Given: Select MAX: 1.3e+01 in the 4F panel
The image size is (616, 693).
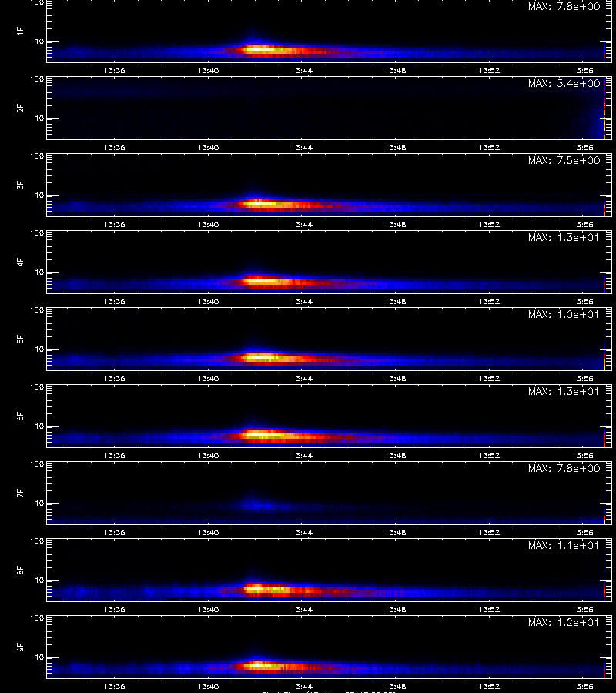Looking at the screenshot, I should click(x=564, y=237).
